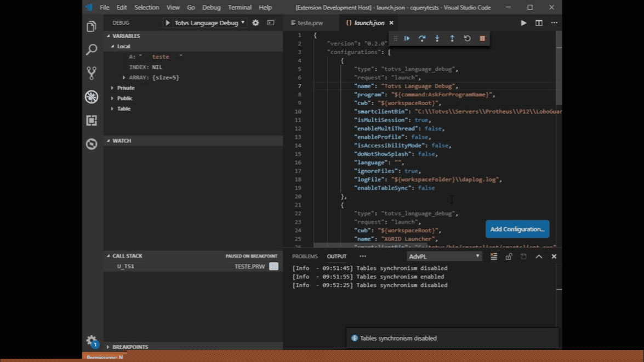Stop the debug session

click(482, 38)
